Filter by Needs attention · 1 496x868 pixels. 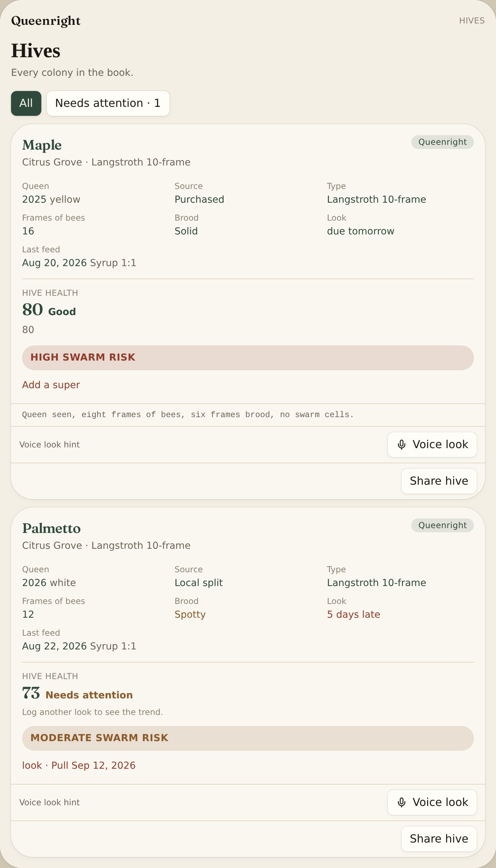(x=108, y=103)
